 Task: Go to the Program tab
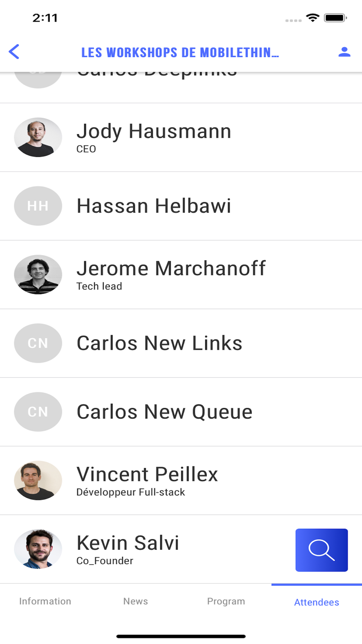click(226, 601)
